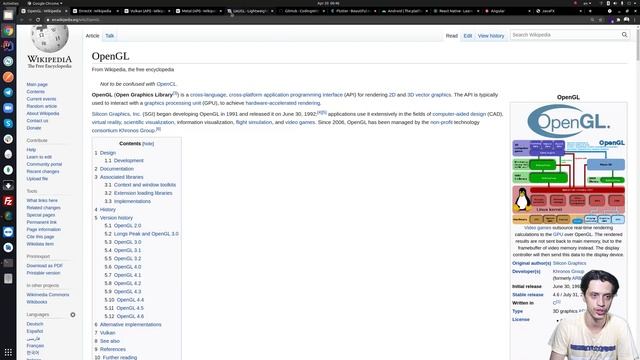640x360 pixels.
Task: Open the Article tab
Action: click(x=92, y=36)
